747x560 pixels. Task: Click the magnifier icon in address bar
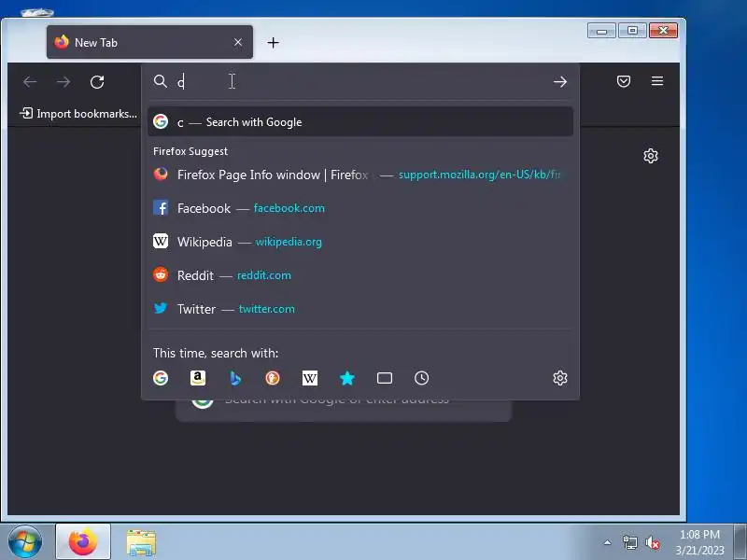click(161, 81)
